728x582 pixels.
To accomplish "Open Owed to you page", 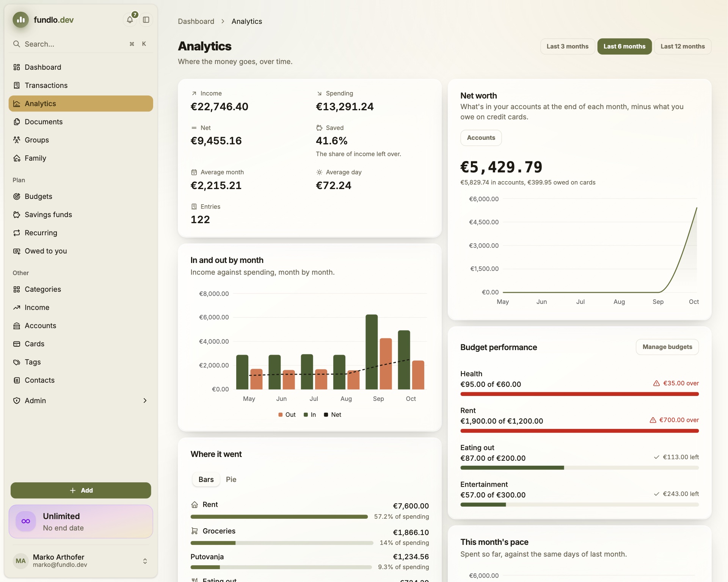I will click(x=81, y=251).
